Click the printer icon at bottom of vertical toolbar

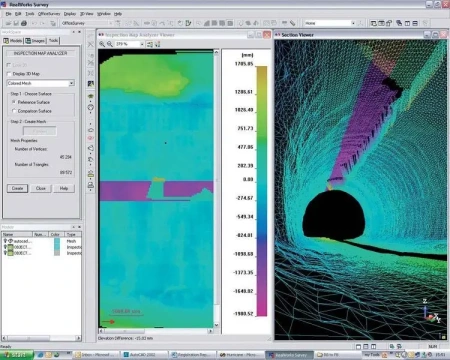pyautogui.click(x=91, y=185)
